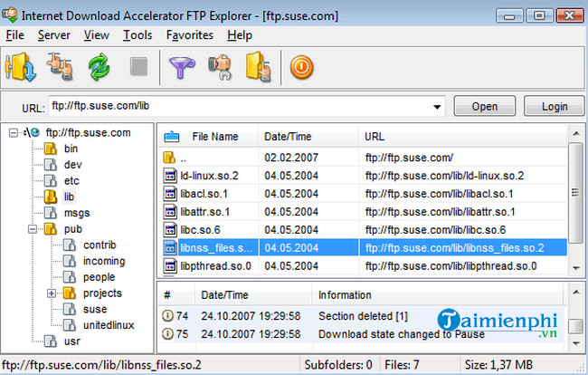Click the gray stop square icon

point(138,67)
